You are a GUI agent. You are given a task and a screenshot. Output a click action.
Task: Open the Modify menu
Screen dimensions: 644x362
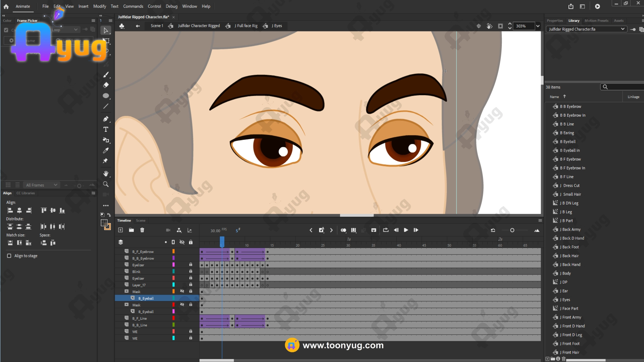pos(99,6)
